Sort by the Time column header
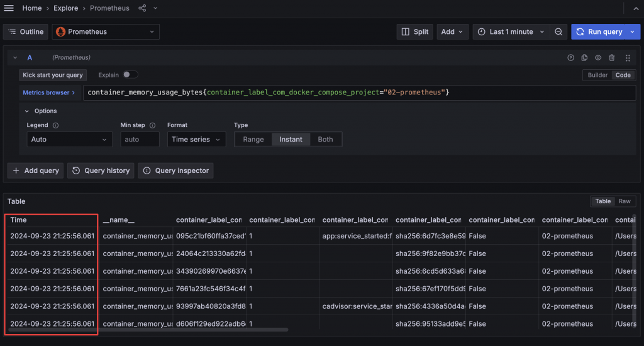644x346 pixels. (x=18, y=220)
